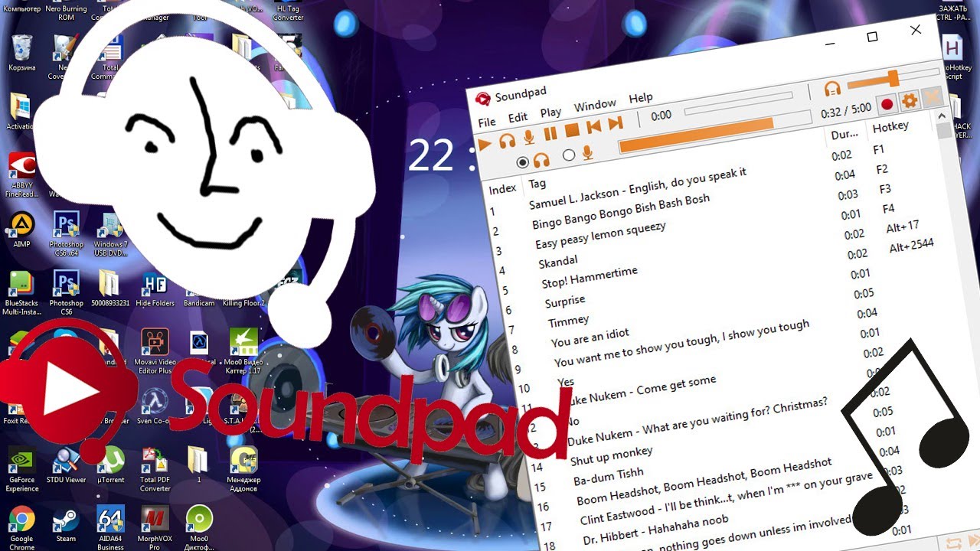
Task: Select 'Stop! Hammertime' sound
Action: pyautogui.click(x=590, y=276)
